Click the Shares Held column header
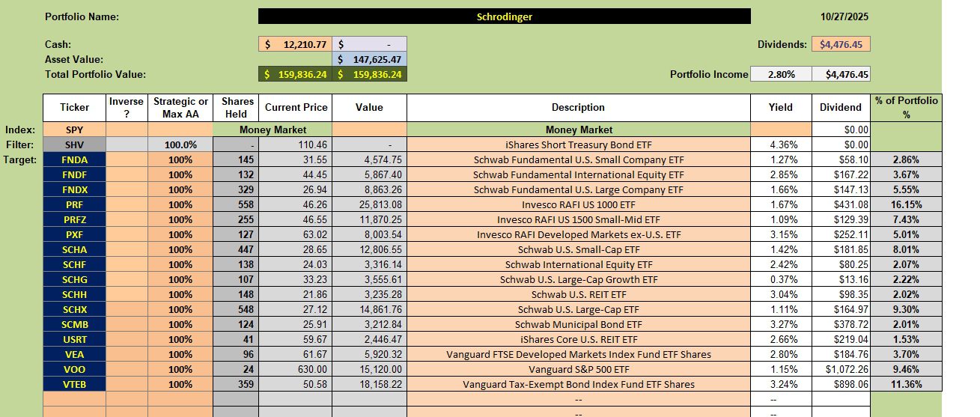This screenshot has width=980, height=417. tap(235, 108)
